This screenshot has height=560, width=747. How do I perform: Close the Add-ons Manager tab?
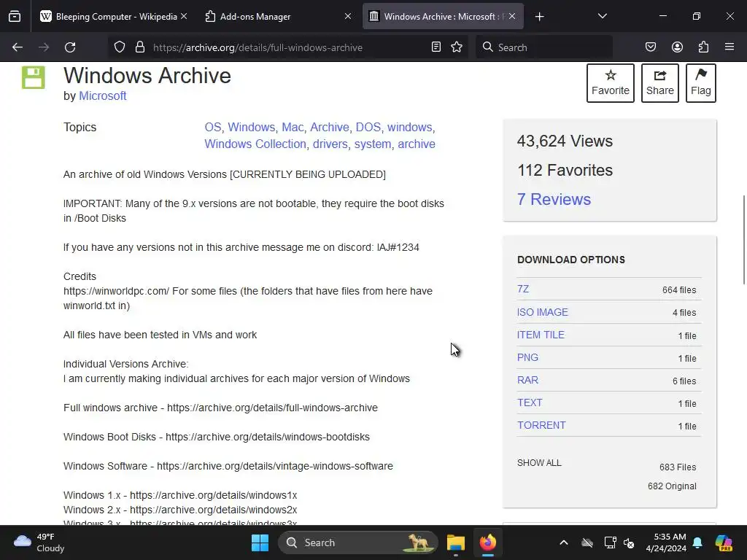click(348, 16)
